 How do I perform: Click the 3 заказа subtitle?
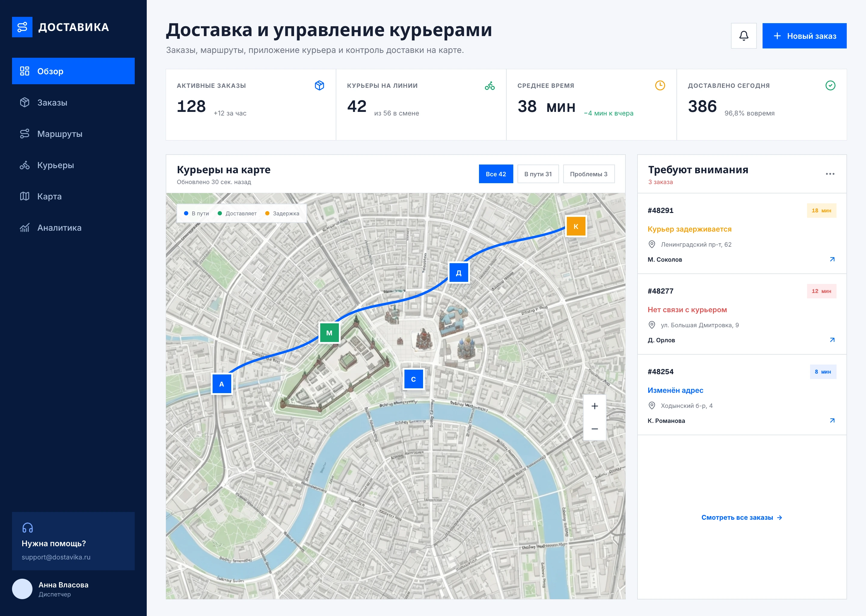(661, 182)
